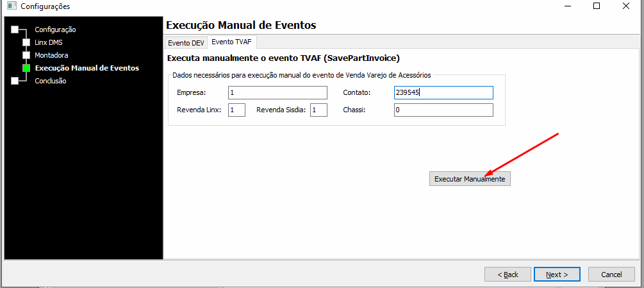Open the Configuração step in sidebar
Image resolution: width=644 pixels, height=288 pixels.
click(55, 30)
